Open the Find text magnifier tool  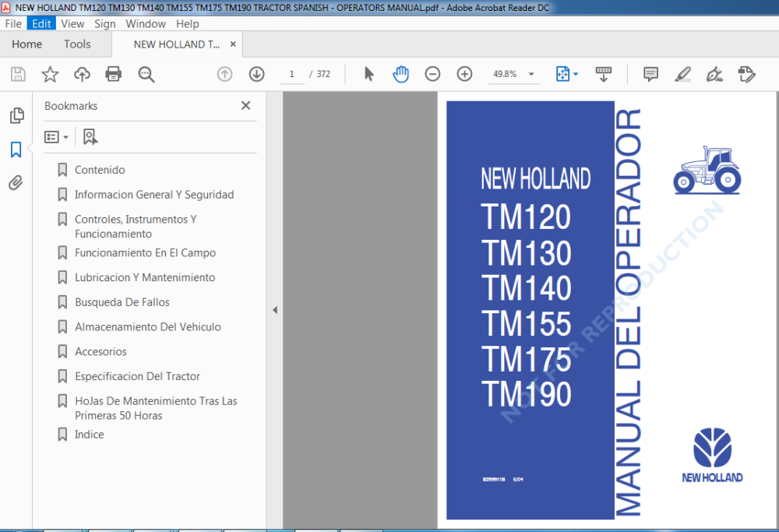coord(146,74)
